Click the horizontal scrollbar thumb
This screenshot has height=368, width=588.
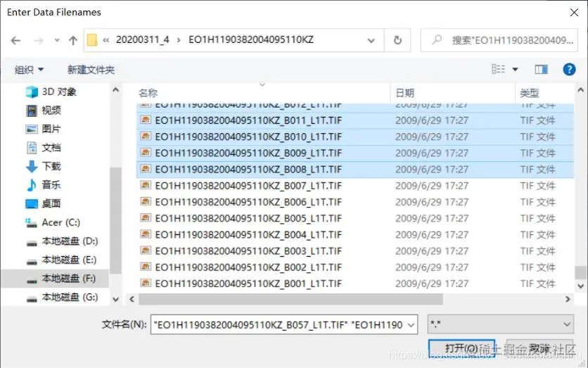[290, 299]
